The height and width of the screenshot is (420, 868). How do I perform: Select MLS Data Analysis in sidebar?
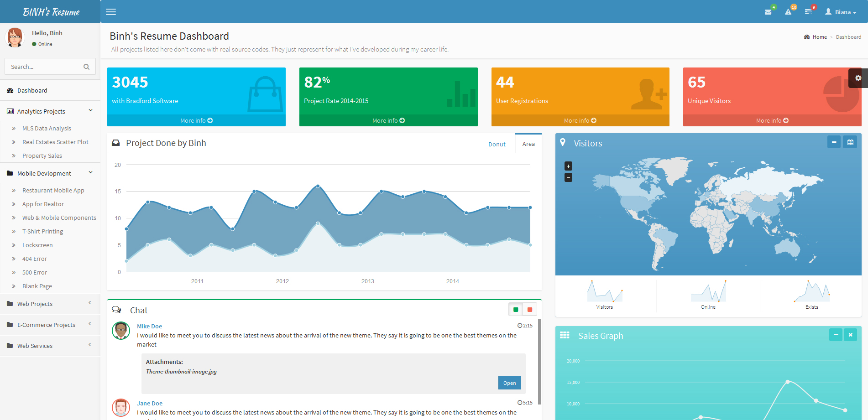(x=47, y=129)
